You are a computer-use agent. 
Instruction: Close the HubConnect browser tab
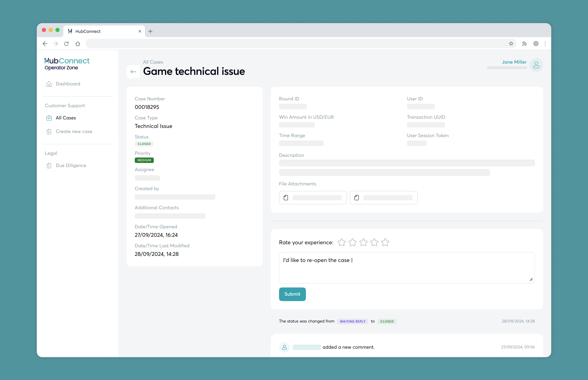[140, 31]
